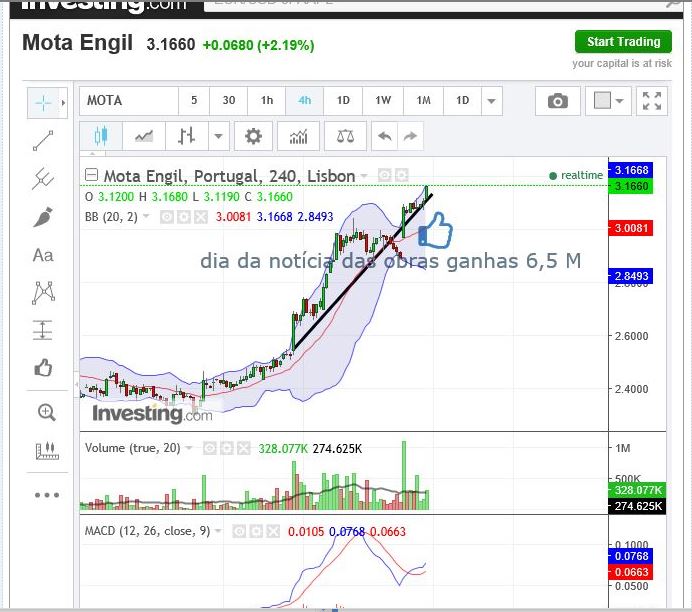Viewport: 692px width, 612px height.
Task: Expand the time interval dropdown arrow
Action: pos(491,101)
